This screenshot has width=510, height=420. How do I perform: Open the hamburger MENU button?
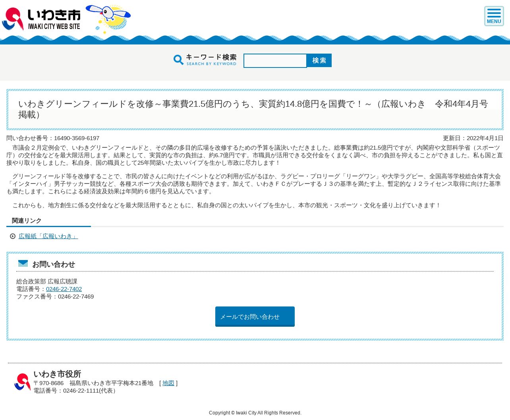494,16
